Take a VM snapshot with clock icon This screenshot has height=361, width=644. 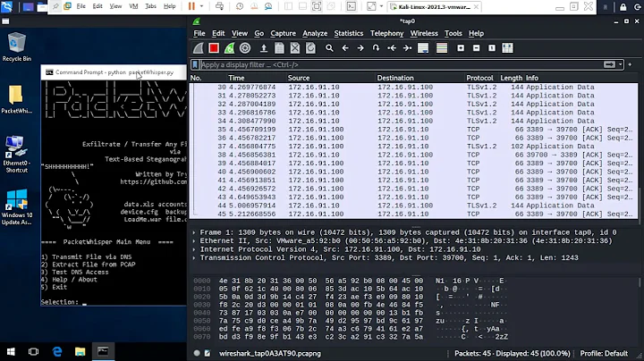[x=240, y=6]
